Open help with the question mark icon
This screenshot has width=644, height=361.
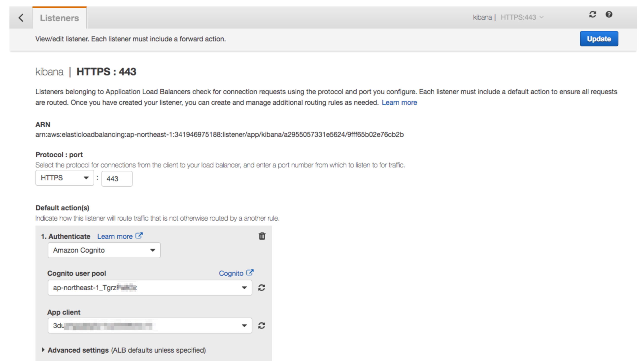(609, 15)
